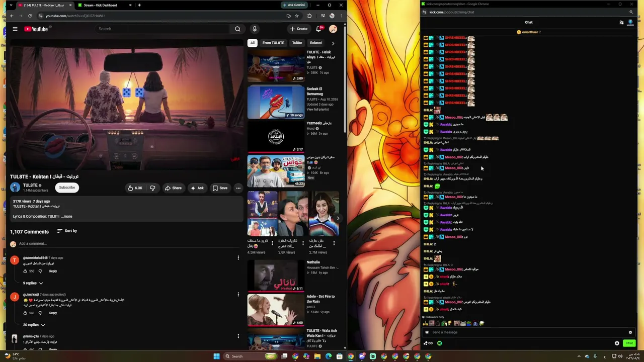This screenshot has width=644, height=362.
Task: Open the comments Sort by dropdown
Action: pos(67,231)
